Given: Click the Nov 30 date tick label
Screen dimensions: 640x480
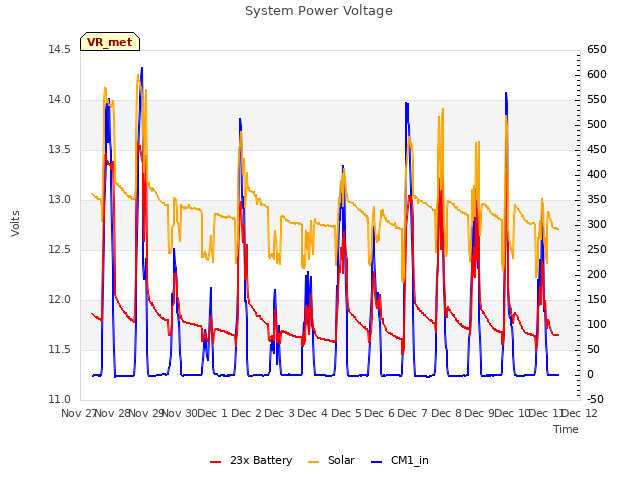Looking at the screenshot, I should tap(180, 413).
